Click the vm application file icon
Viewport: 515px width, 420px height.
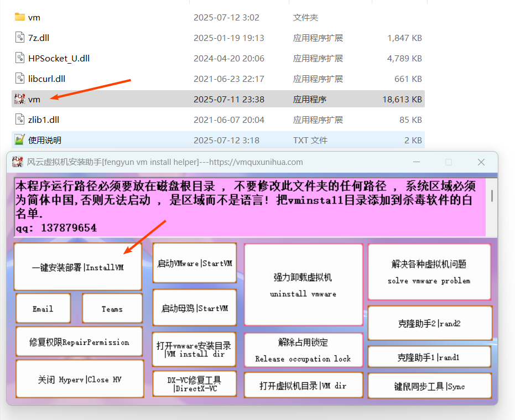coord(19,99)
